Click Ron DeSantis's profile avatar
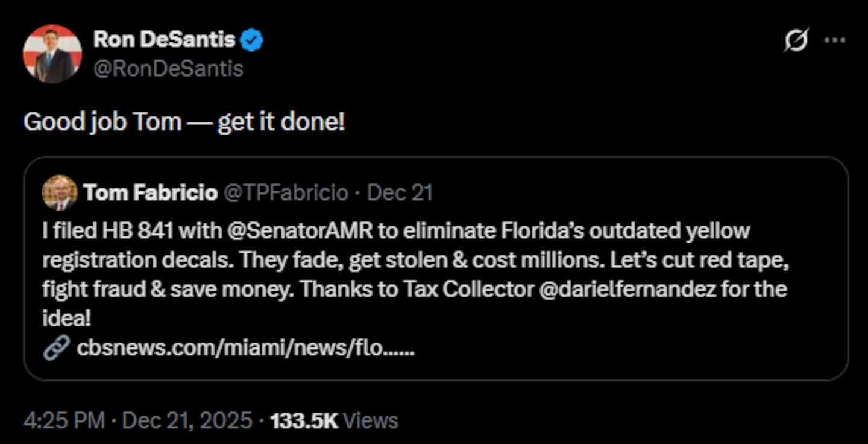868x444 pixels. pos(52,54)
